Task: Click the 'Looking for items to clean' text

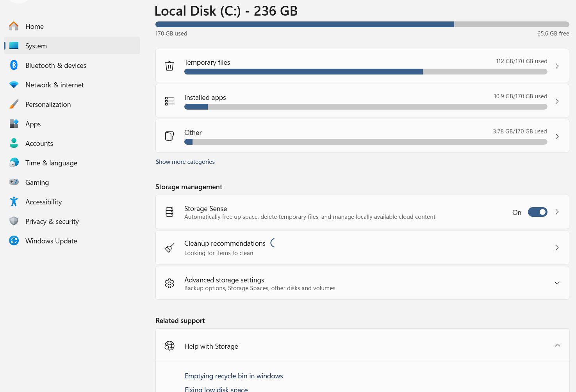Action: [219, 253]
